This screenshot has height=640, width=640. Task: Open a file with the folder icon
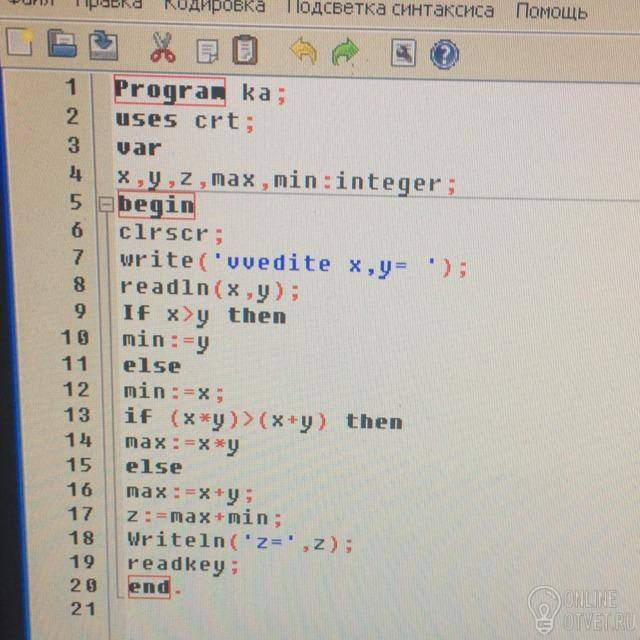coord(62,43)
